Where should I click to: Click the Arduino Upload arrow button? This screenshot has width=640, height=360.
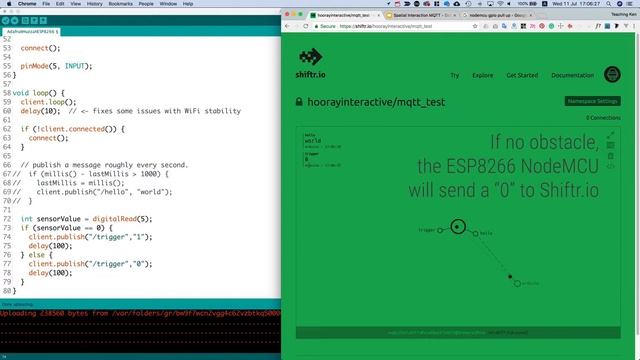[15, 20]
